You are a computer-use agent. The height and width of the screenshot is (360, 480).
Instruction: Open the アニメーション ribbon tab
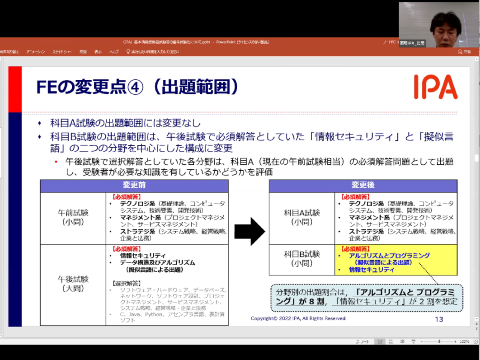[x=35, y=52]
